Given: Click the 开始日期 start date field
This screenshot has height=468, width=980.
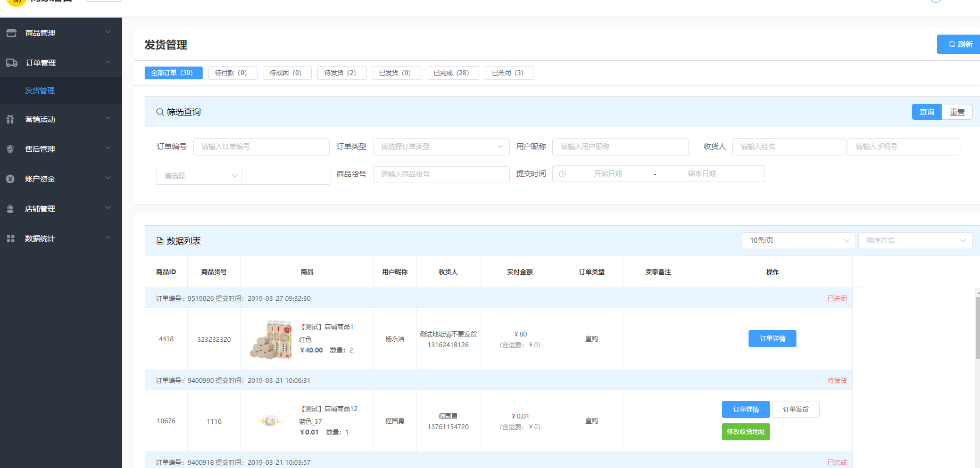Looking at the screenshot, I should (x=608, y=174).
